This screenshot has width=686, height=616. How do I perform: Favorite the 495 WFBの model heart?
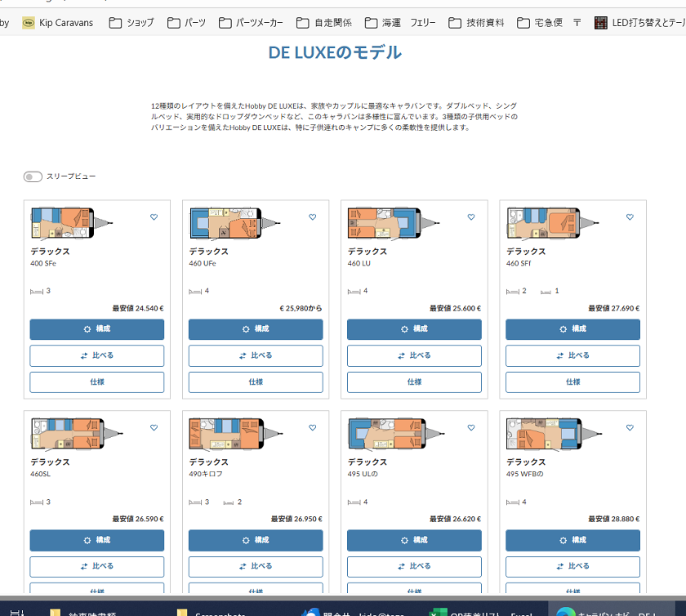click(630, 428)
